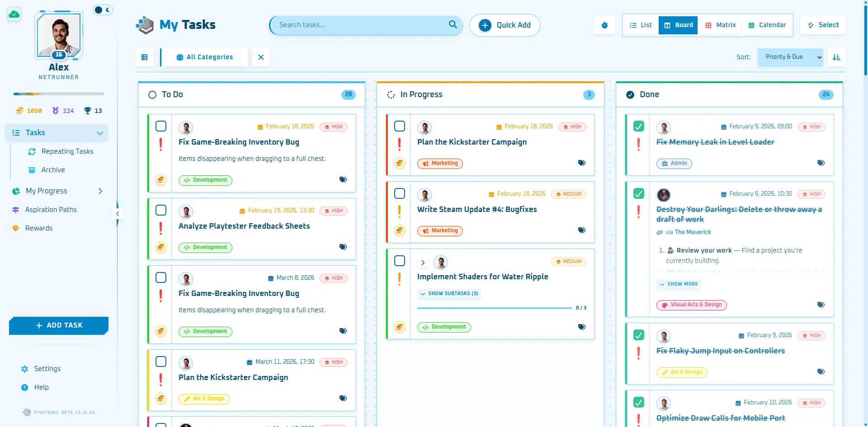Switch to the Calendar view tab
Viewport: 868px width, 427px height.
pyautogui.click(x=767, y=25)
